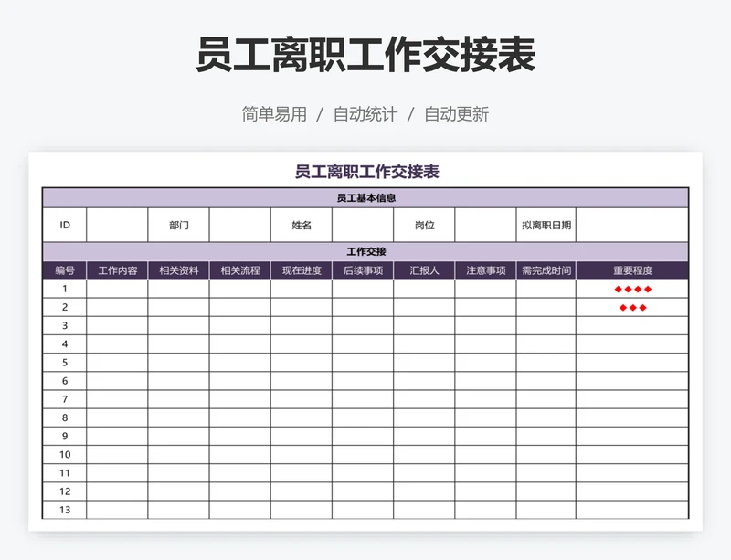731x560 pixels.
Task: Click the 注意事项 cell in row 7
Action: click(485, 399)
